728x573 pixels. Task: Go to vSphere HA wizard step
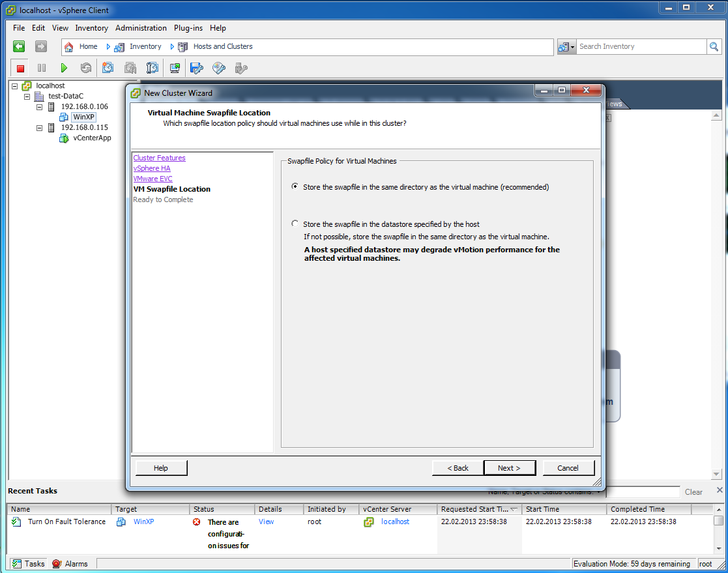pos(152,168)
